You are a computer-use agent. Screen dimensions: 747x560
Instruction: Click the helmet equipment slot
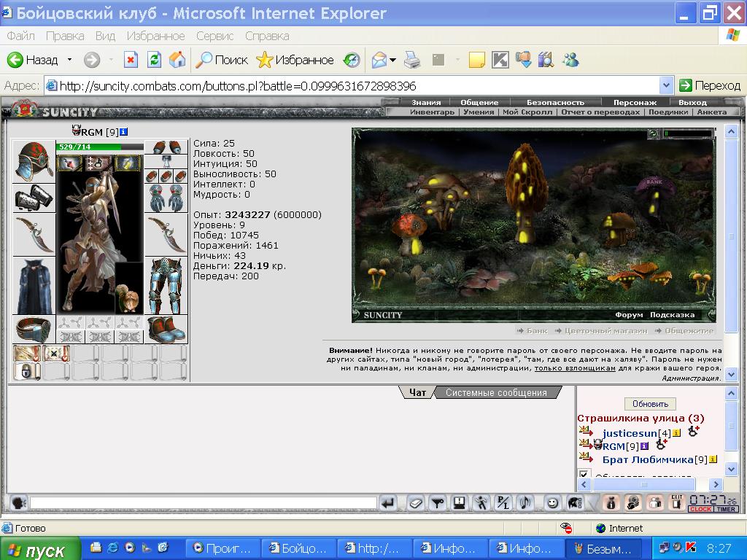pos(34,161)
